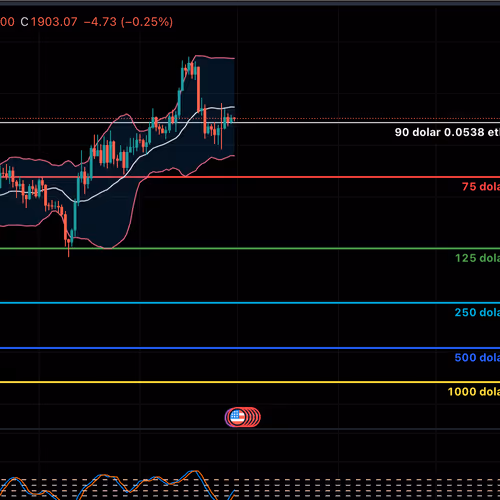
Task: Select the red '75 dola' line label
Action: [481, 187]
